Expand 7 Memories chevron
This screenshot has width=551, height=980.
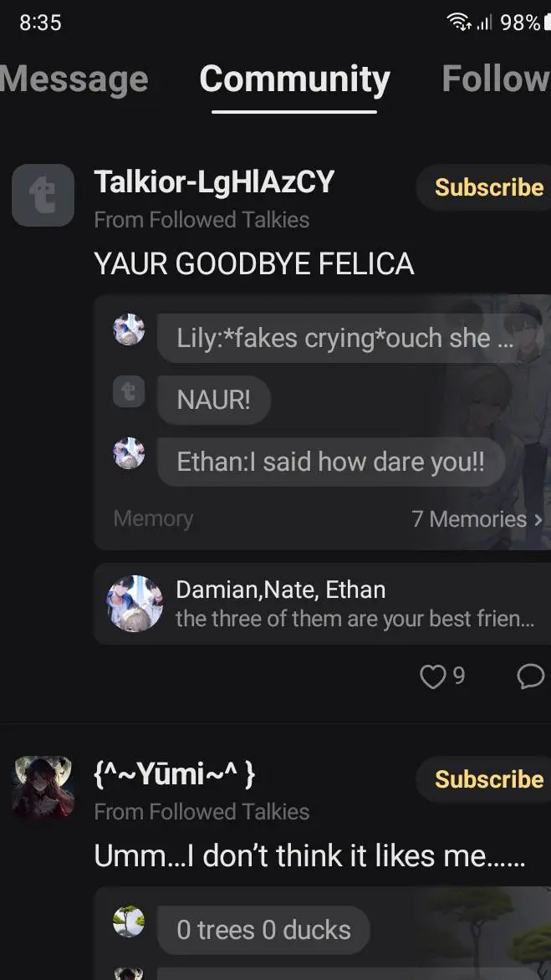538,519
